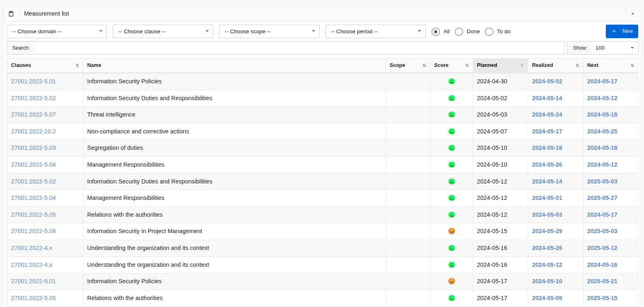Expand the Show 100 entries selector
The width and height of the screenshot is (644, 307).
tap(614, 48)
